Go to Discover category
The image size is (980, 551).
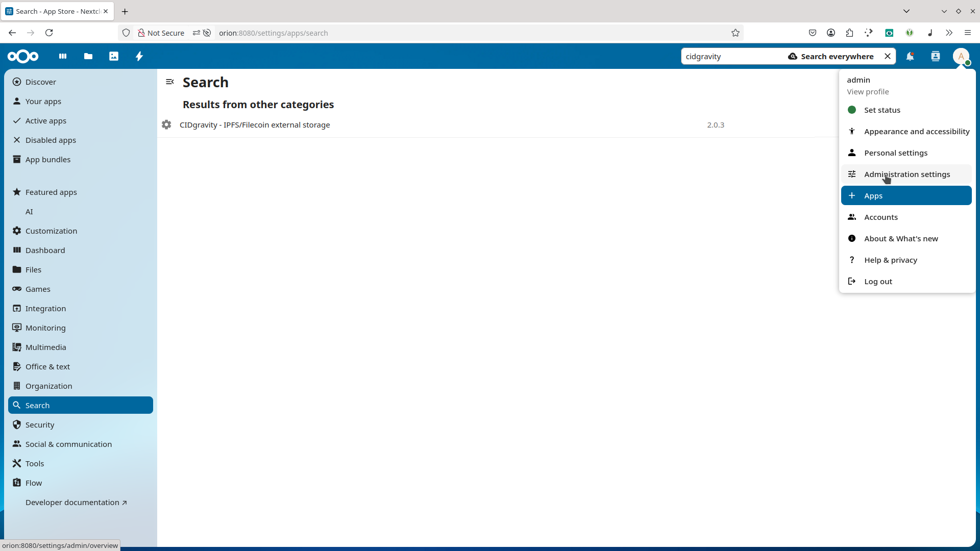(x=81, y=82)
